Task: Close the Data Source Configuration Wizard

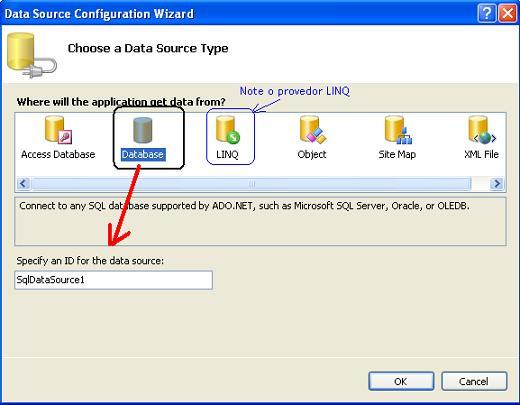Action: pyautogui.click(x=508, y=14)
